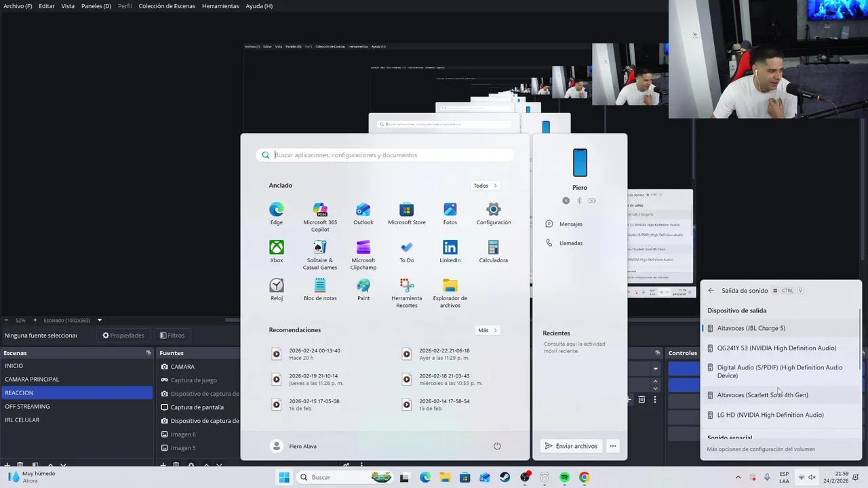Open Spotify from the taskbar

click(564, 477)
